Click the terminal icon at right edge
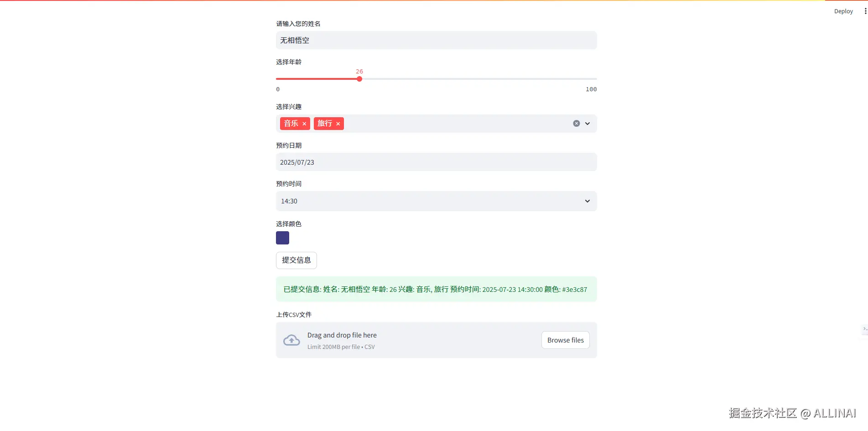Screen dimensions: 868x431 [865, 329]
